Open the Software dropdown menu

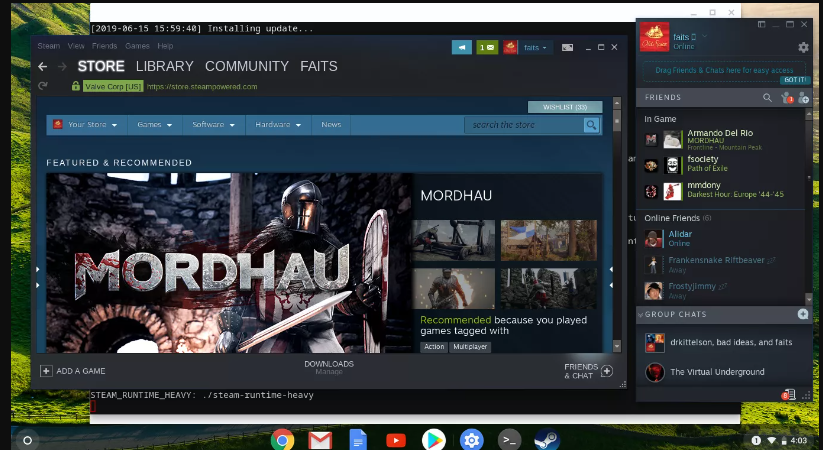tap(214, 125)
